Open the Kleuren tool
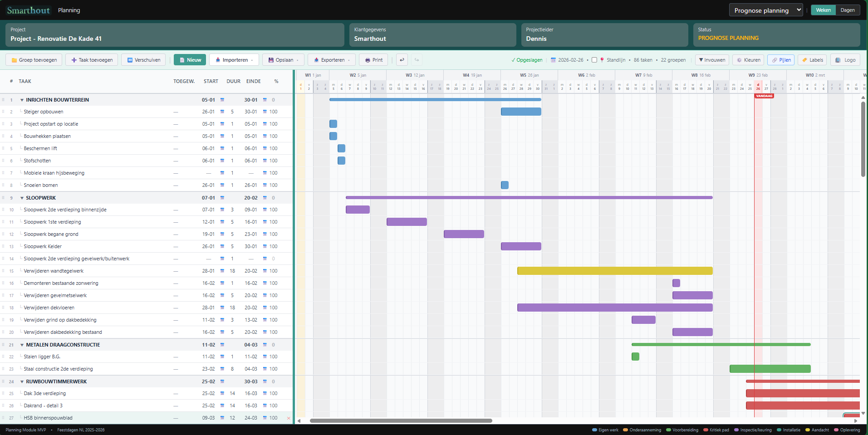 [748, 59]
